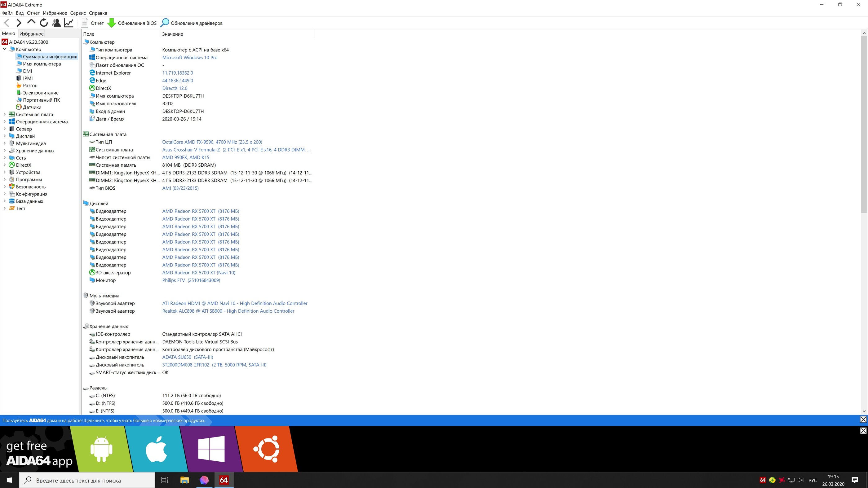Open the graph chart toolbar icon
The width and height of the screenshot is (868, 488).
click(x=69, y=23)
